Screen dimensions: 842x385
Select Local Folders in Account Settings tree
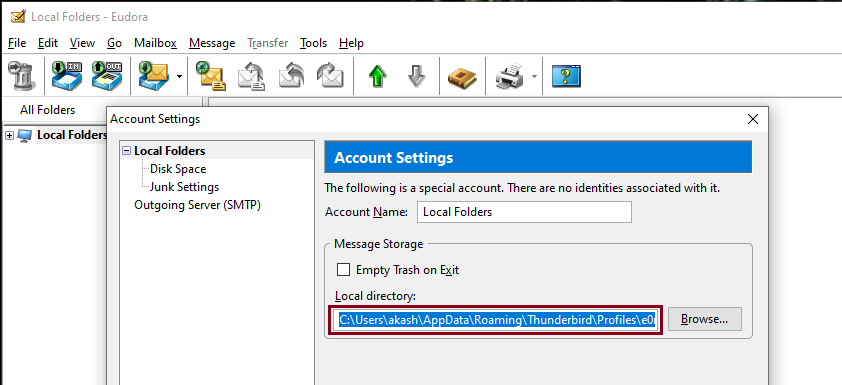pos(170,151)
